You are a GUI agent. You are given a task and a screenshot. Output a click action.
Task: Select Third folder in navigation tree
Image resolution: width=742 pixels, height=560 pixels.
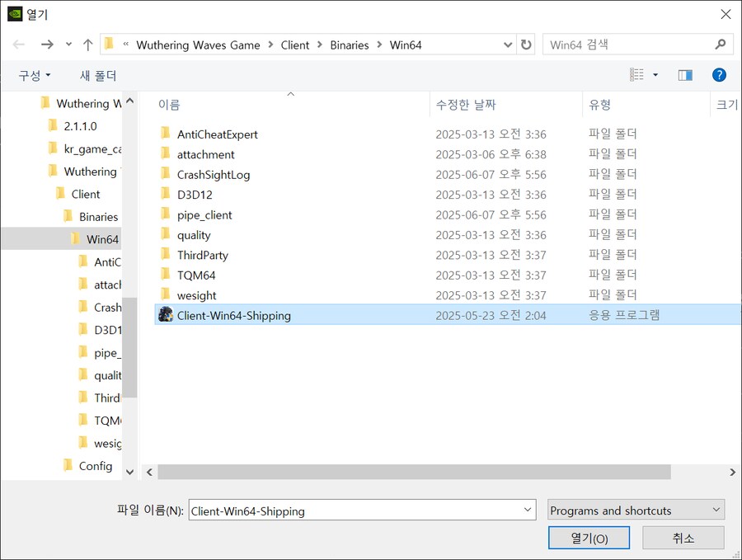(107, 398)
